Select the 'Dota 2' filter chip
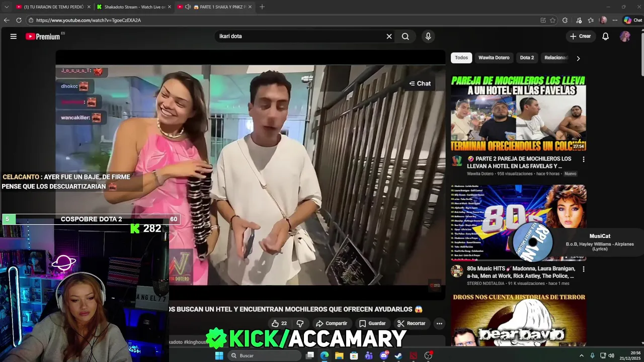This screenshot has width=644, height=362. coord(527,58)
